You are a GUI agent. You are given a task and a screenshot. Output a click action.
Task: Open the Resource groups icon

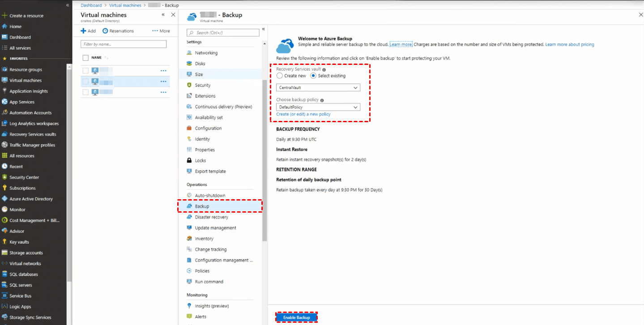(4, 69)
